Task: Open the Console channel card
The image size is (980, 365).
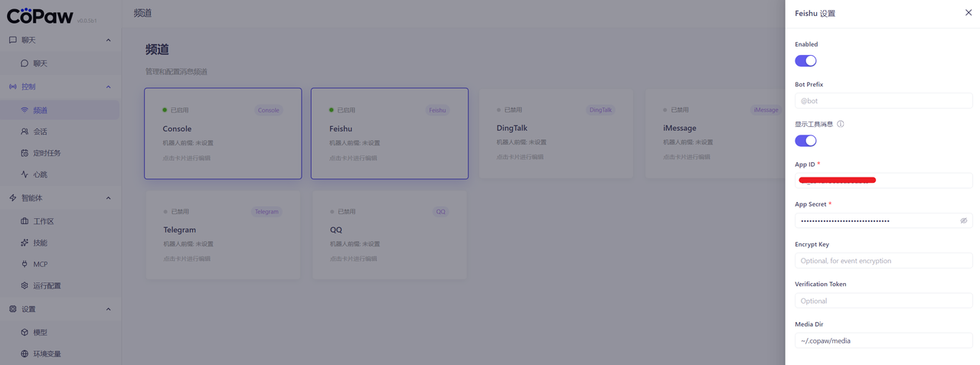Action: tap(223, 134)
